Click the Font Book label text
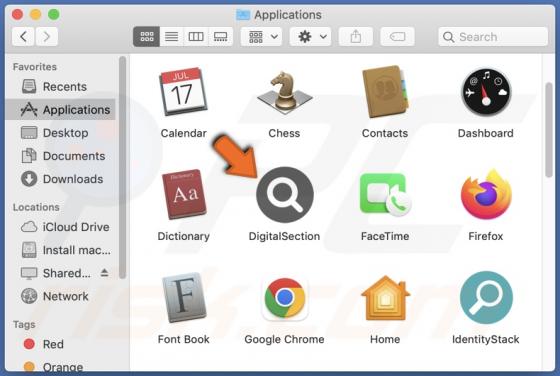 tap(184, 339)
